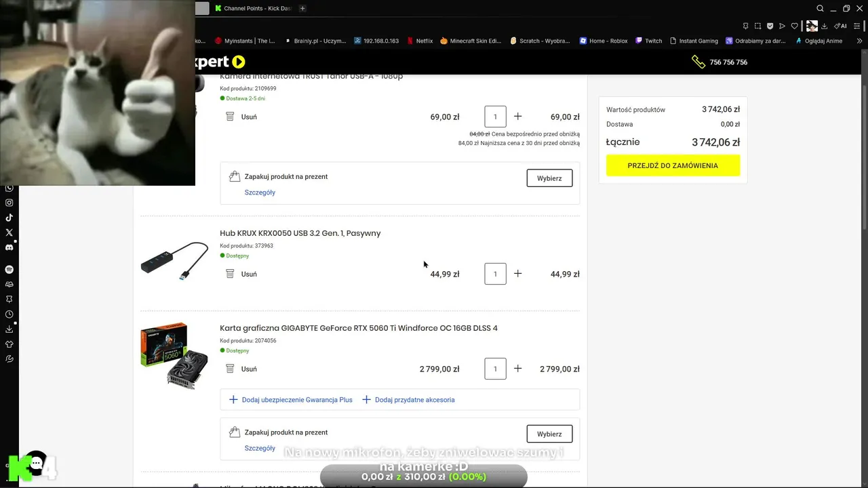Screen dimensions: 868x488
Task: Click the send/flow arrow toolbar icon
Action: tap(783, 26)
